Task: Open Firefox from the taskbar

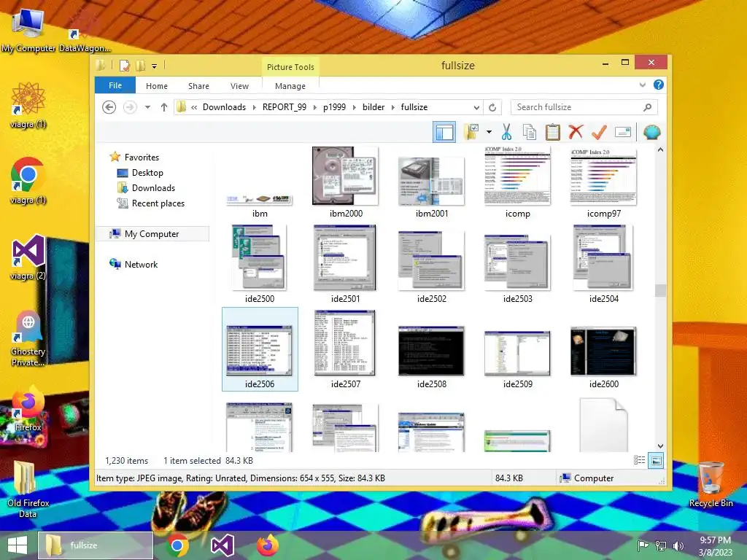Action: pos(268,545)
